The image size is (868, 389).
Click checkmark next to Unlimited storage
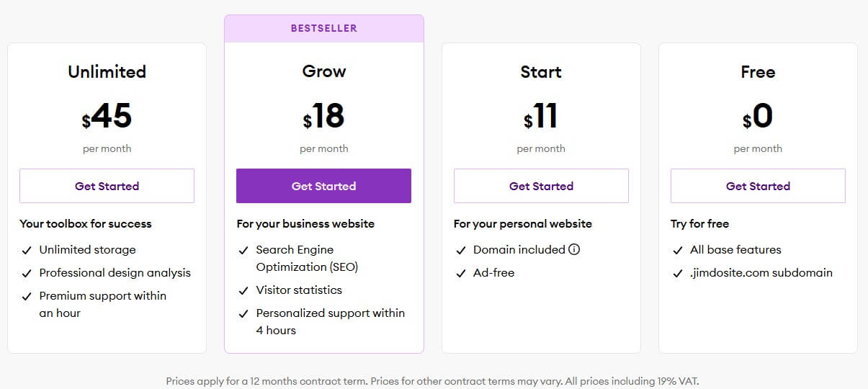click(27, 251)
